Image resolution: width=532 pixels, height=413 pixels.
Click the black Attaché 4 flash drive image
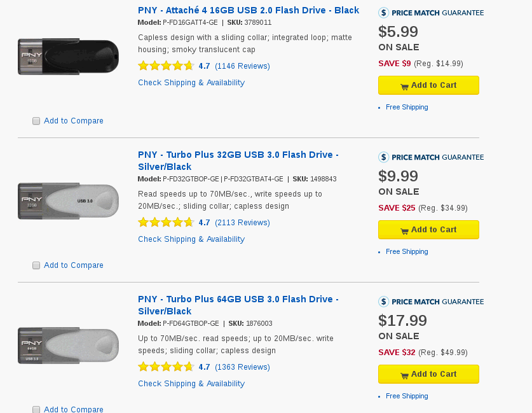point(69,57)
